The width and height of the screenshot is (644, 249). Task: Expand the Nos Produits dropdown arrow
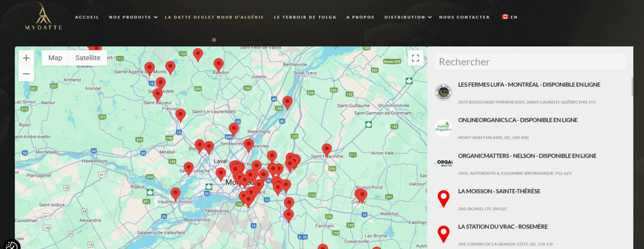pos(156,17)
